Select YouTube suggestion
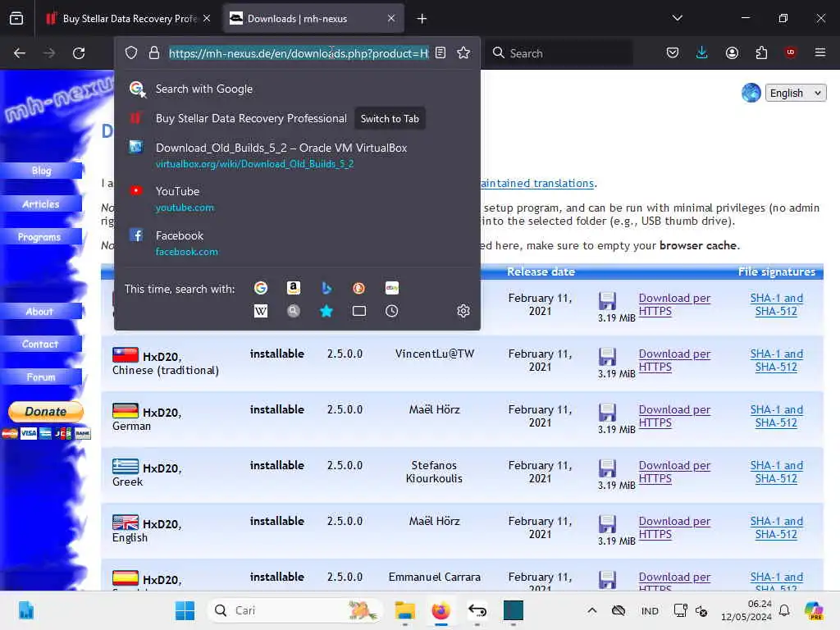This screenshot has width=840, height=630. pos(297,199)
